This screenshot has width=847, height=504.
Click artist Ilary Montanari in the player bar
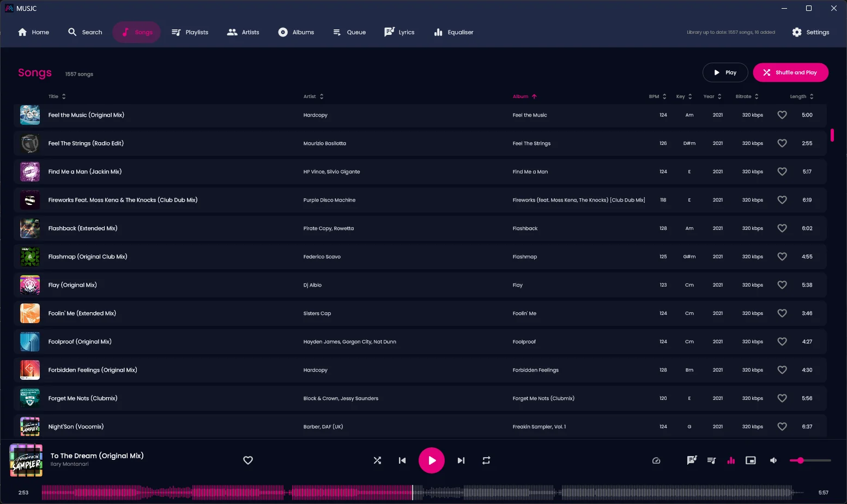coord(69,464)
